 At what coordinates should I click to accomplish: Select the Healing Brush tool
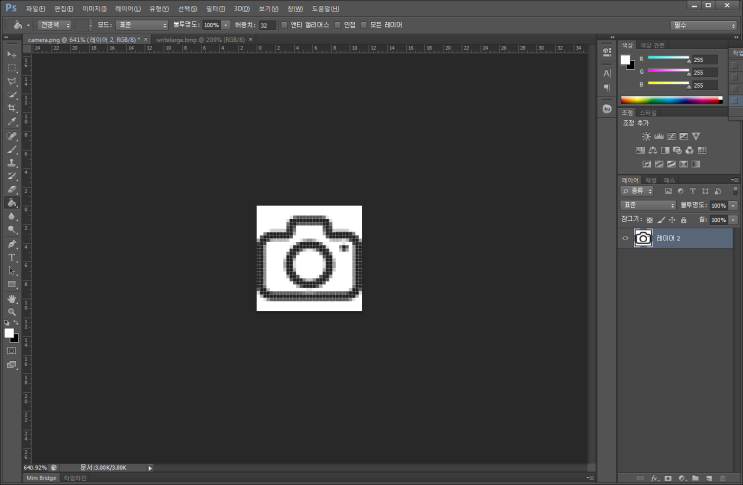click(x=12, y=136)
